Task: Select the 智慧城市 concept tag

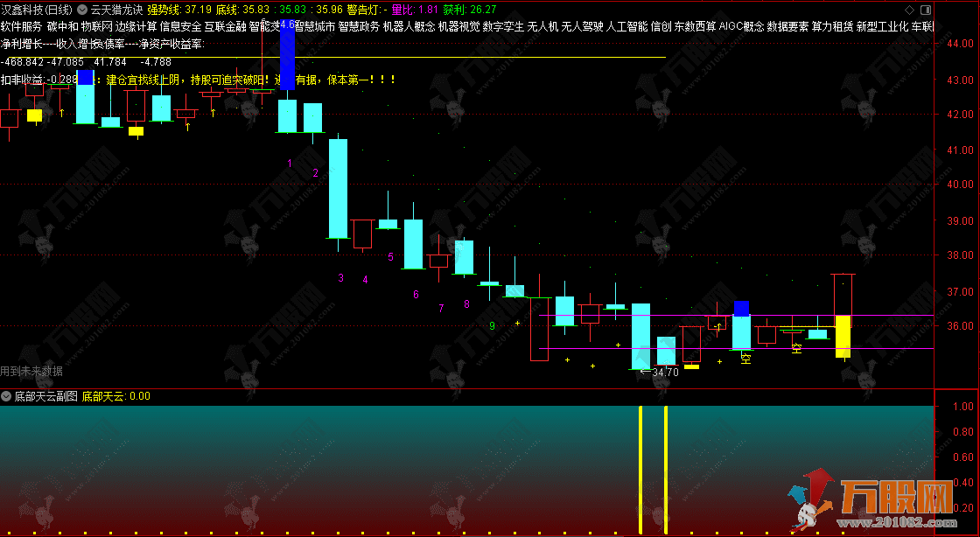Action: 315,26
